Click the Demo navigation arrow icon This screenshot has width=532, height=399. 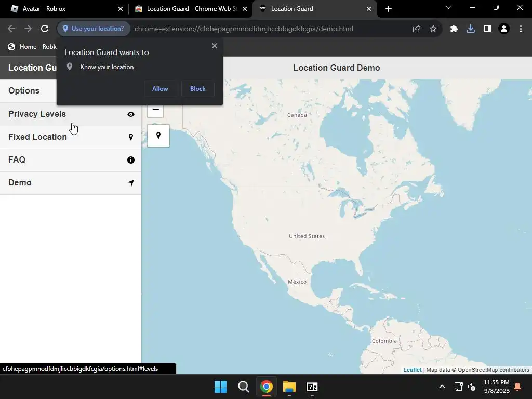click(130, 183)
